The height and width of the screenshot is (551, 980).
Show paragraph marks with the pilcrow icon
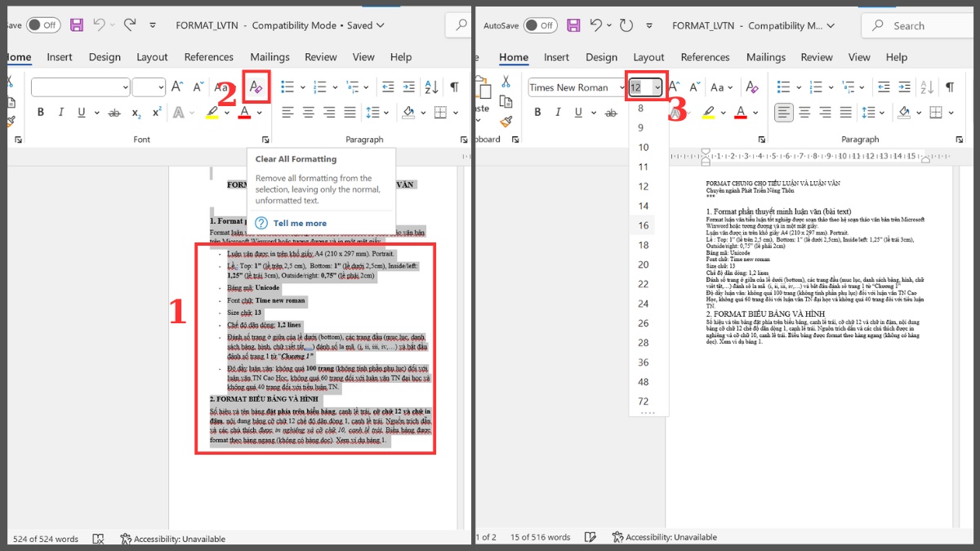(x=454, y=87)
